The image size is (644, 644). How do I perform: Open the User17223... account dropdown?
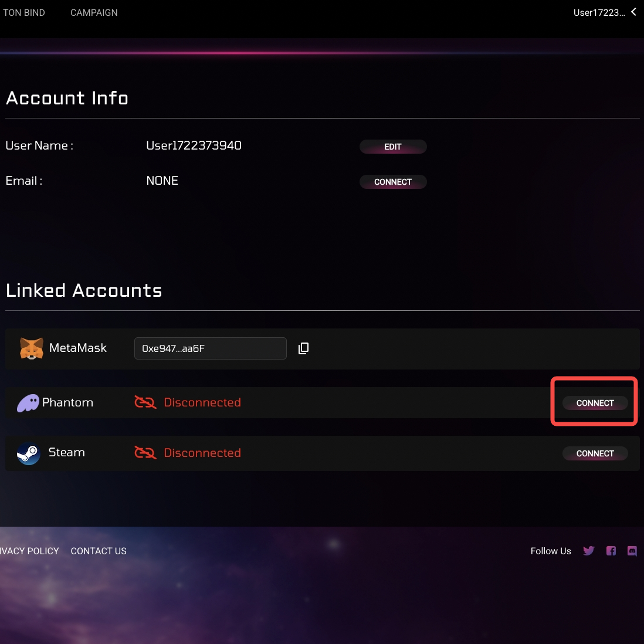point(599,13)
